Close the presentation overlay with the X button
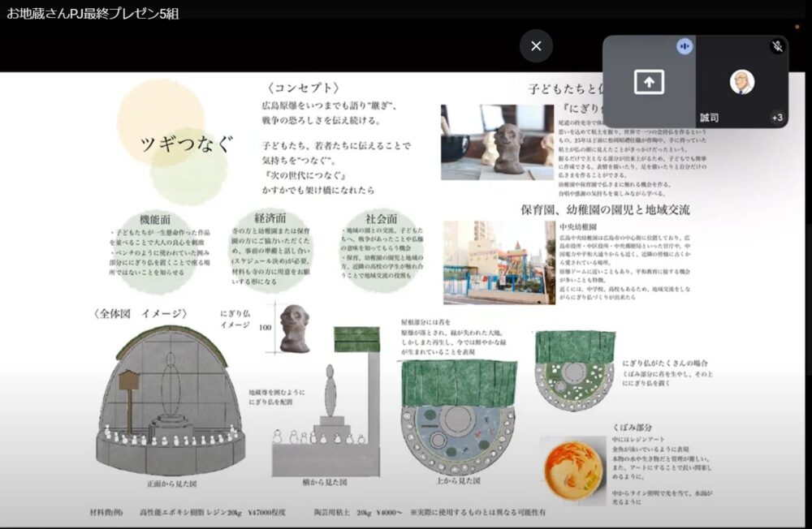Screen dimensions: 812x529 (x=536, y=46)
